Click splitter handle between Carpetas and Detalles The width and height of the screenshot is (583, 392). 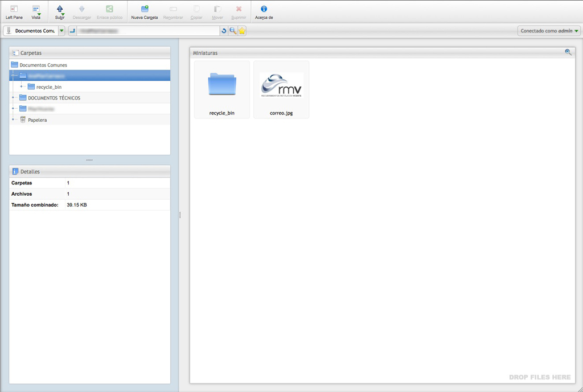click(89, 160)
